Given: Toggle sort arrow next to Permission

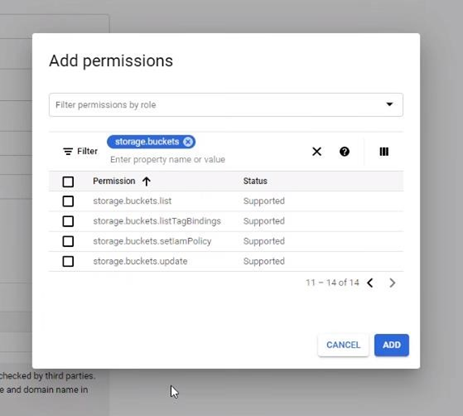Looking at the screenshot, I should (x=146, y=181).
